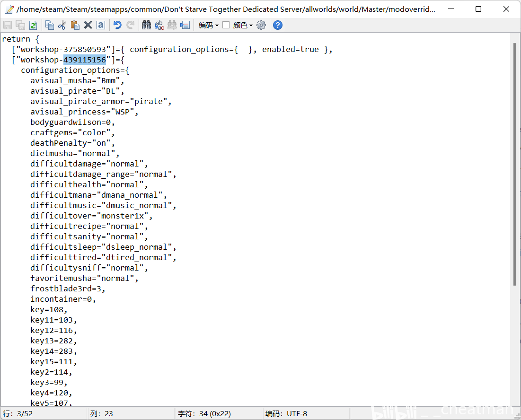Open Replace with the ab-ac icon
The width and height of the screenshot is (521, 420).
[x=159, y=25]
